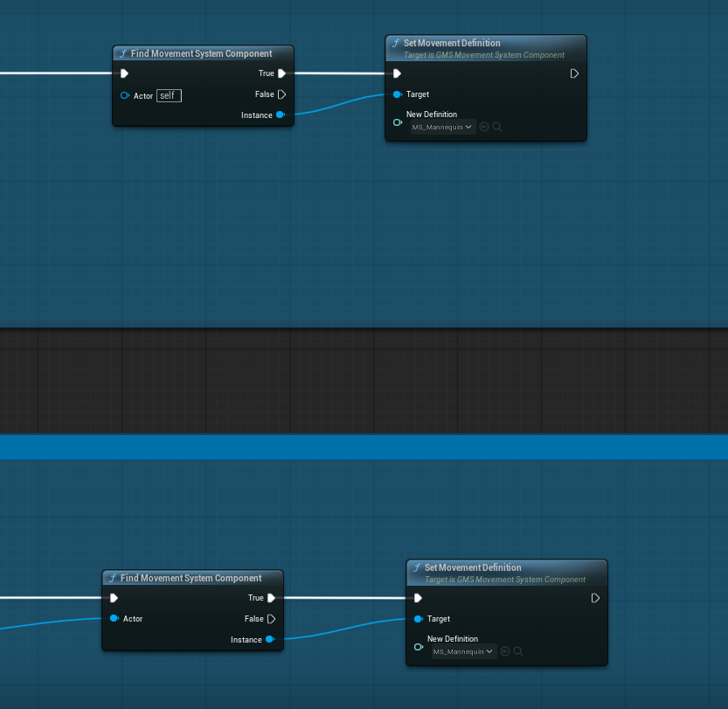
Task: Select the upper Find Movement System Component node title
Action: coord(202,54)
